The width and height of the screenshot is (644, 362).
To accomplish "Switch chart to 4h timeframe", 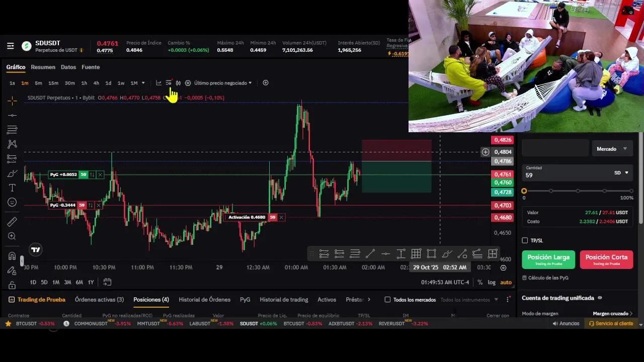I will (x=96, y=83).
